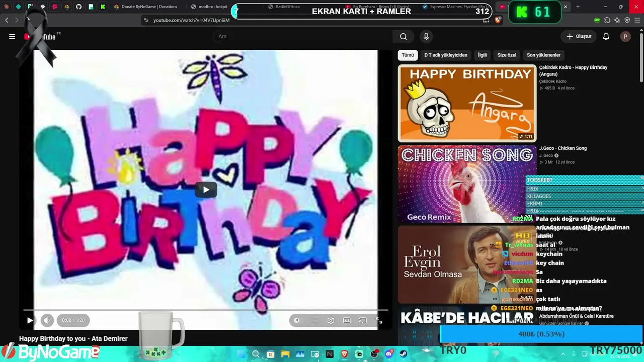Open the YouTube hamburger guide menu
This screenshot has width=644, height=362.
[12, 36]
